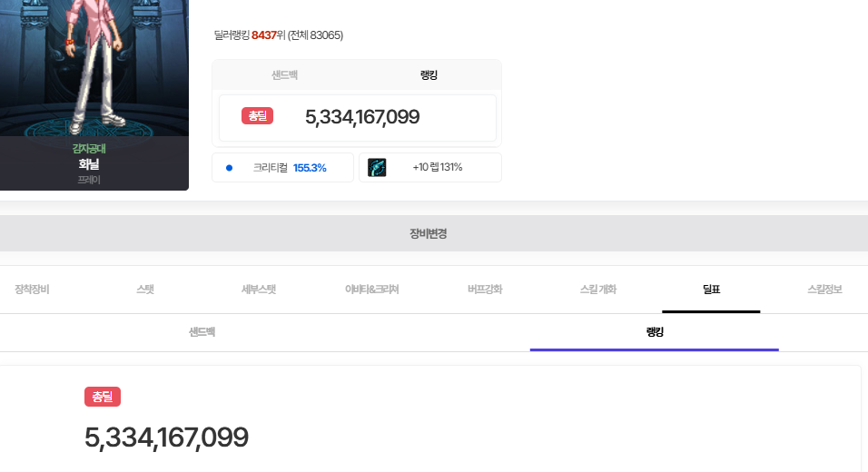
Task: Switch to 샌드백 in the summary card
Action: (285, 74)
